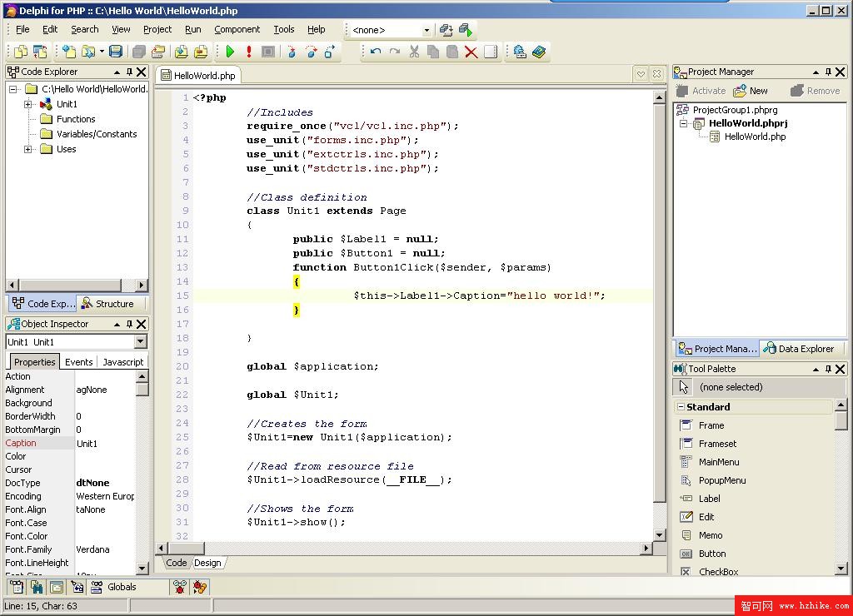Click the binoculars find icon in bottom toolbar
Image resolution: width=853 pixels, height=616 pixels.
[37, 587]
